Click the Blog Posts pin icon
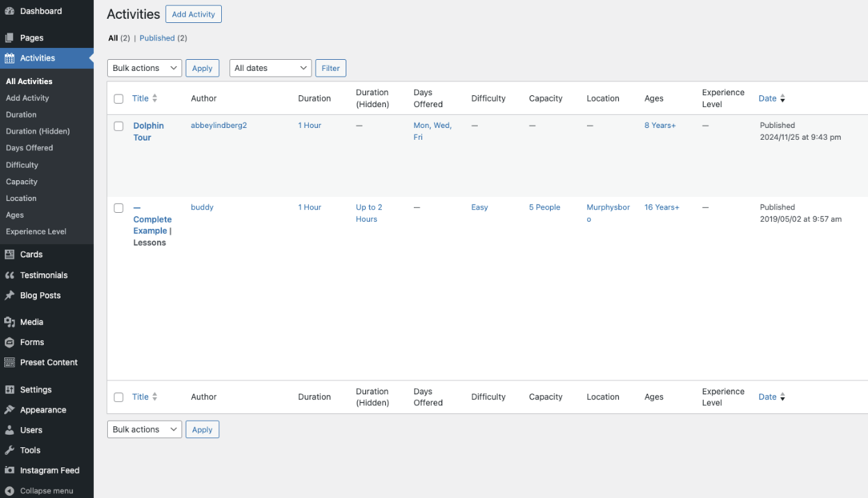The image size is (868, 498). (10, 296)
